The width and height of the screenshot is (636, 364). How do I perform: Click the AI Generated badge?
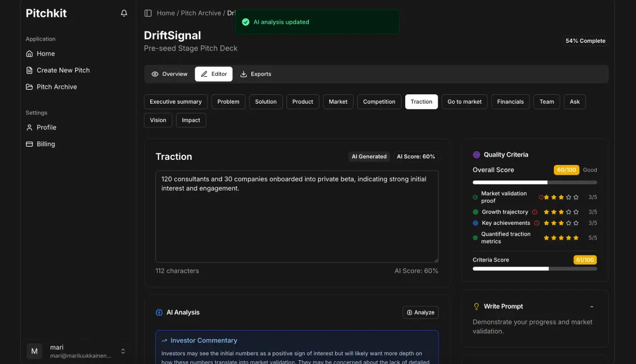[x=369, y=157]
